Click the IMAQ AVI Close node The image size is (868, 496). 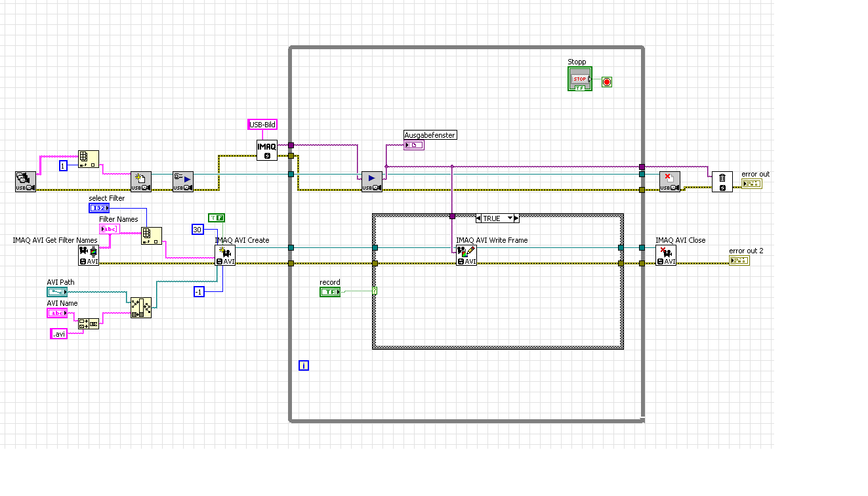point(666,255)
